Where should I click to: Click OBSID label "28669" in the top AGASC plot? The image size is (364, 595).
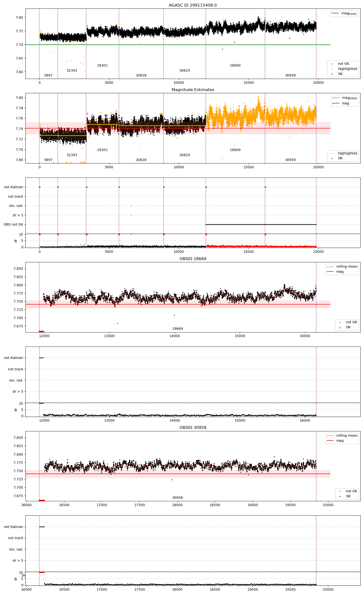point(235,66)
